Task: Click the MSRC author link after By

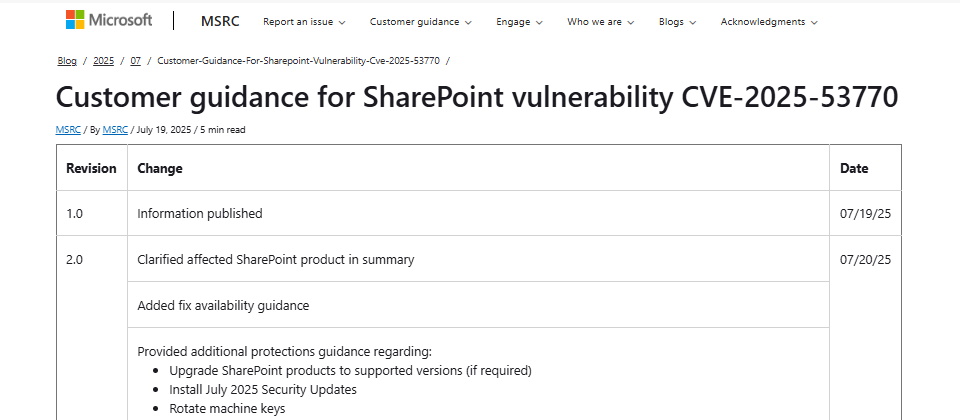Action: pos(114,130)
